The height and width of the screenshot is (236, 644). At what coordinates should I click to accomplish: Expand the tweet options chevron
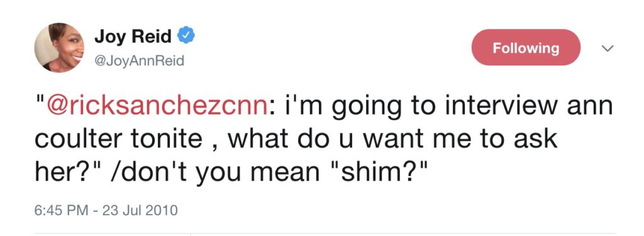tap(608, 48)
